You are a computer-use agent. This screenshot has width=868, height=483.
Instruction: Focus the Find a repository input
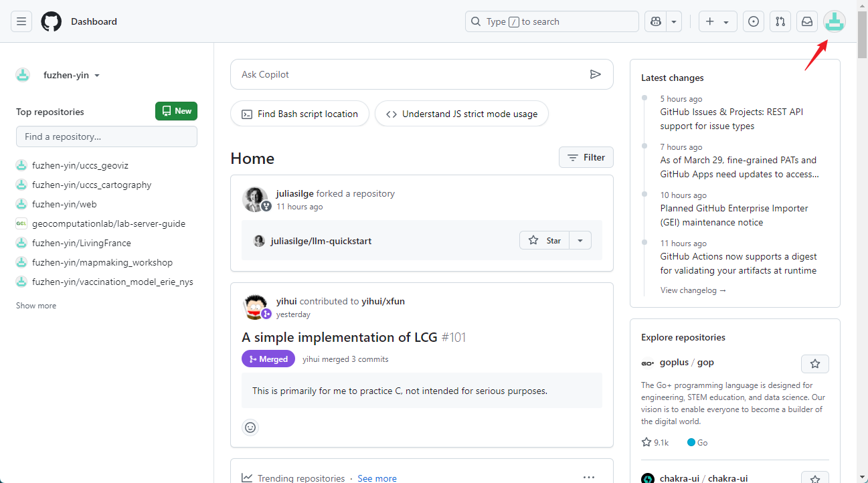(x=106, y=136)
